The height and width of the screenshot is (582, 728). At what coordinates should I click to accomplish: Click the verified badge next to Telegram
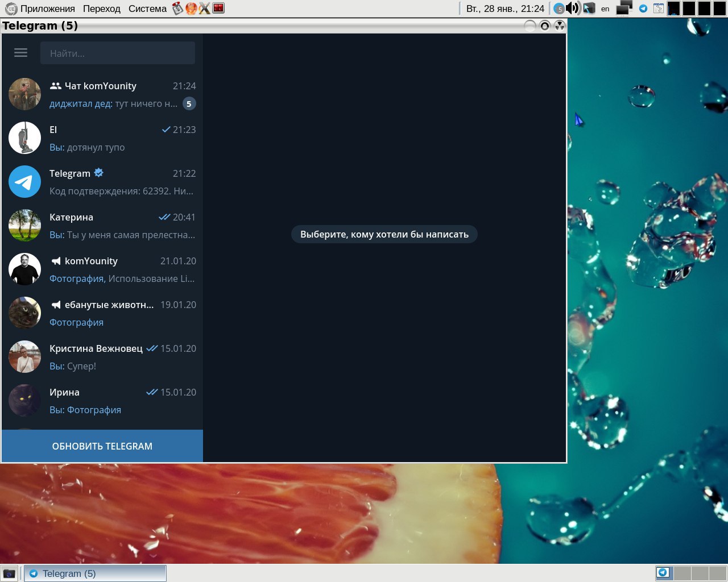[98, 173]
